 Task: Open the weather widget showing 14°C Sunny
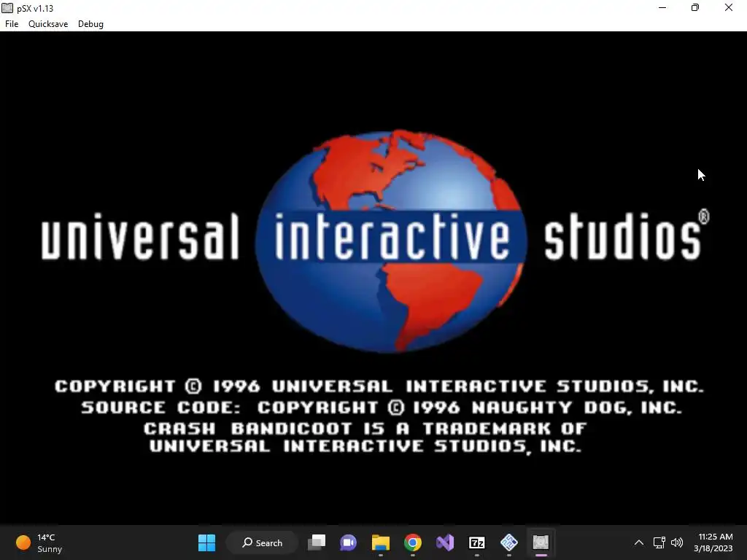click(x=39, y=542)
